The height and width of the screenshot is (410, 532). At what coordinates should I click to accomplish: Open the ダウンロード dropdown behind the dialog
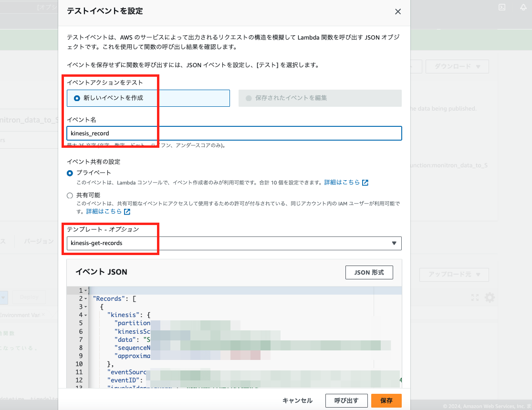pos(458,66)
